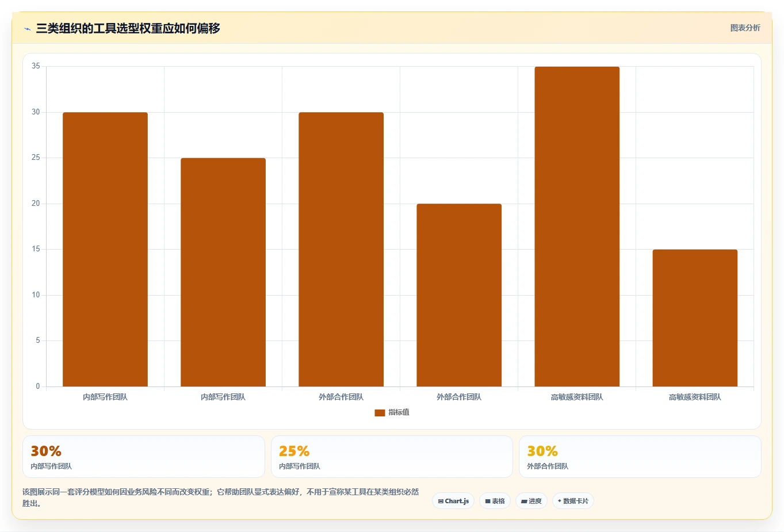Click the 图表分析 label in the header
Viewport: 784px width, 532px height.
[x=745, y=28]
